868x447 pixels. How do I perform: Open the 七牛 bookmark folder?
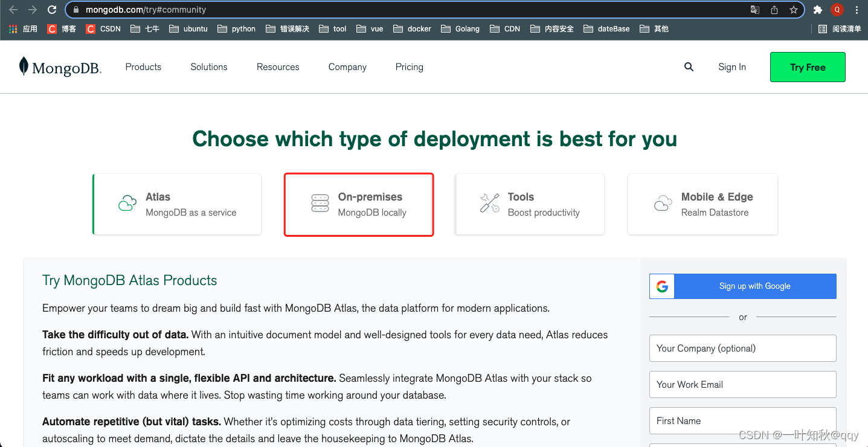coord(145,28)
